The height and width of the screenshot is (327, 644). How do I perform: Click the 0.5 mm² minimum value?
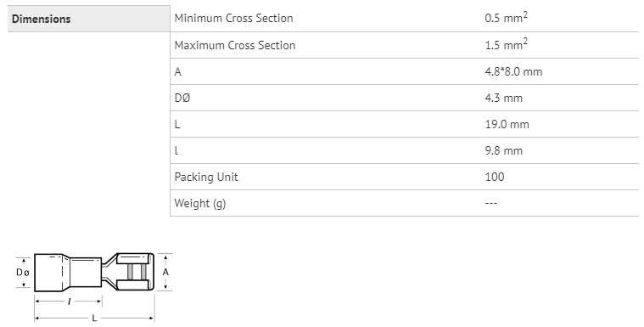(506, 18)
